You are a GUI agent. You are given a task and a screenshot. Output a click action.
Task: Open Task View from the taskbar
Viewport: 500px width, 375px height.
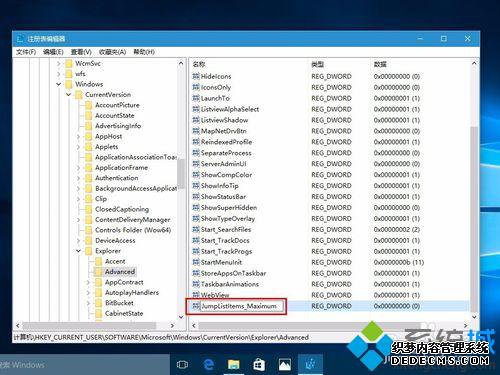click(x=182, y=365)
